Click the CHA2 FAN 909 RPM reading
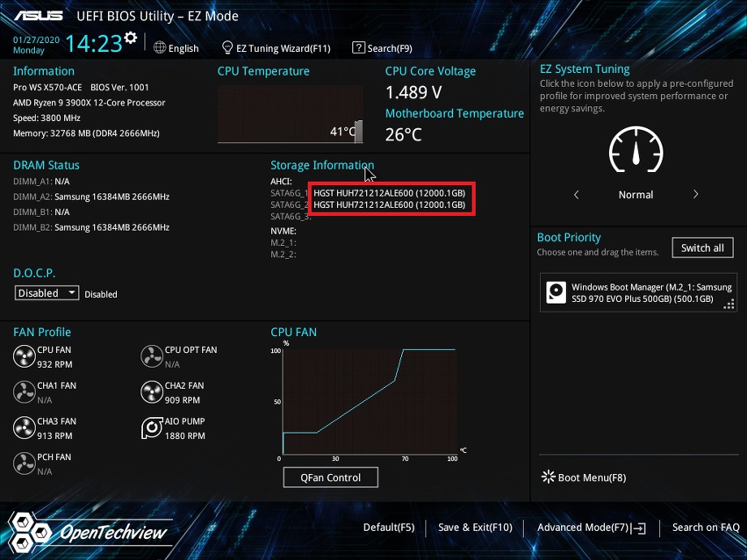The width and height of the screenshot is (747, 560). [x=183, y=400]
